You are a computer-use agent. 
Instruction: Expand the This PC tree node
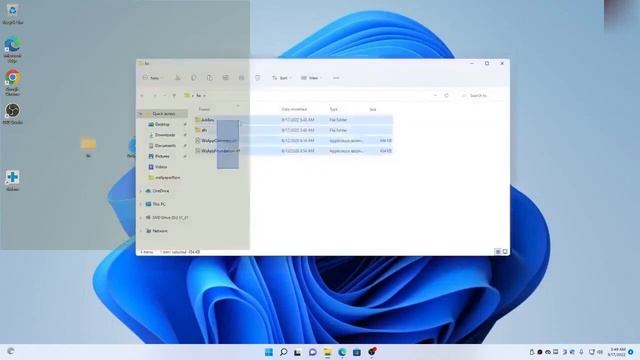point(141,204)
